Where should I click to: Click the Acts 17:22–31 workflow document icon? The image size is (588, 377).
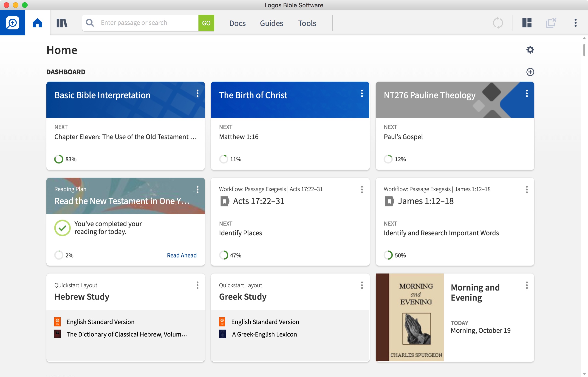(225, 201)
